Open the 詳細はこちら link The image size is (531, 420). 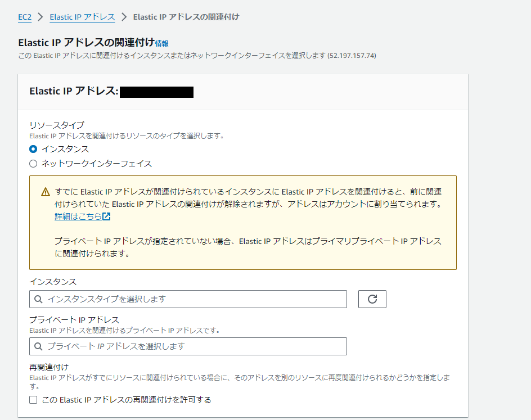78,216
